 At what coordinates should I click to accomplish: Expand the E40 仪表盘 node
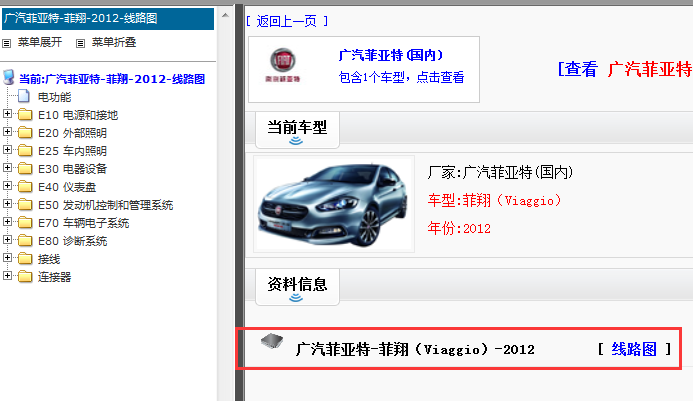point(7,186)
